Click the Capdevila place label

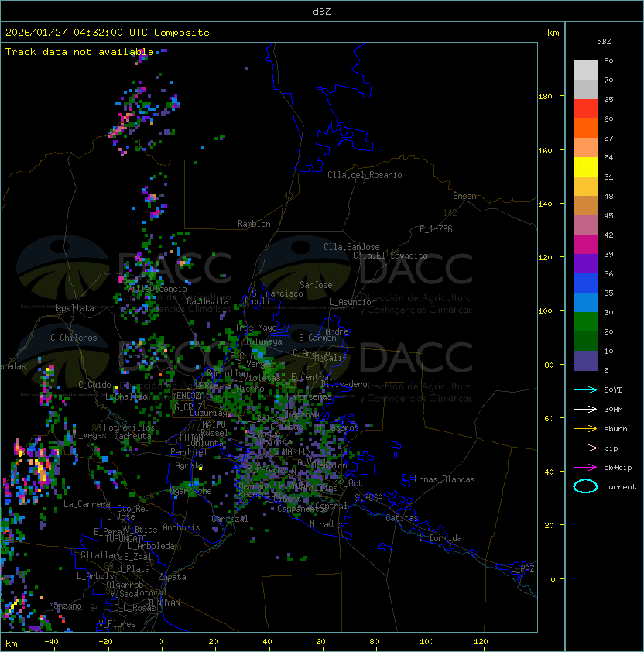(207, 301)
